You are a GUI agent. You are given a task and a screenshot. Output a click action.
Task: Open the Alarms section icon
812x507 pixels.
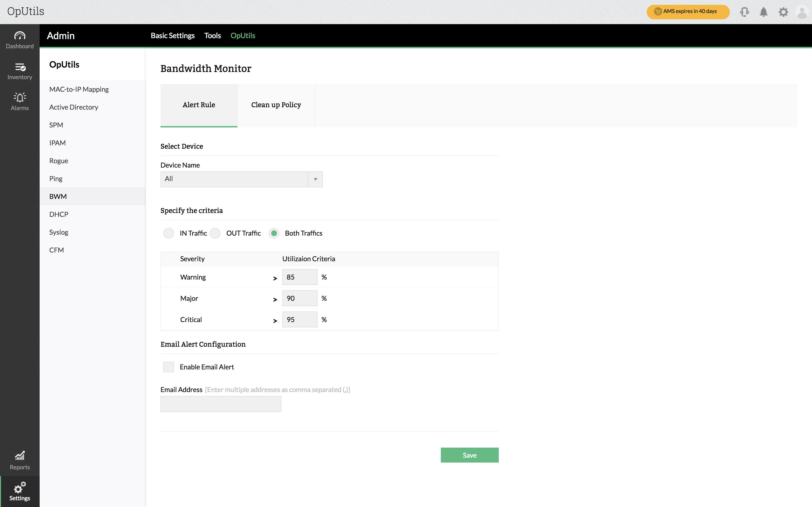coord(20,98)
